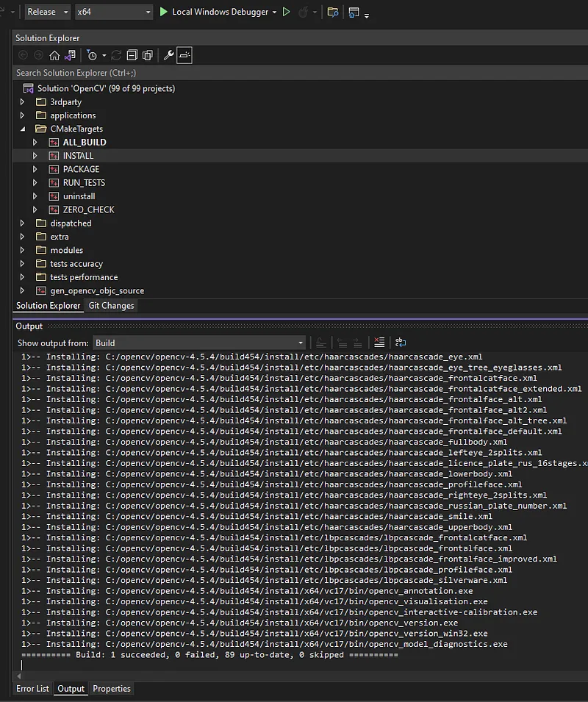Screen dimensions: 588x702
Task: Click the Collapse All icon in Solution Explorer
Action: point(132,55)
